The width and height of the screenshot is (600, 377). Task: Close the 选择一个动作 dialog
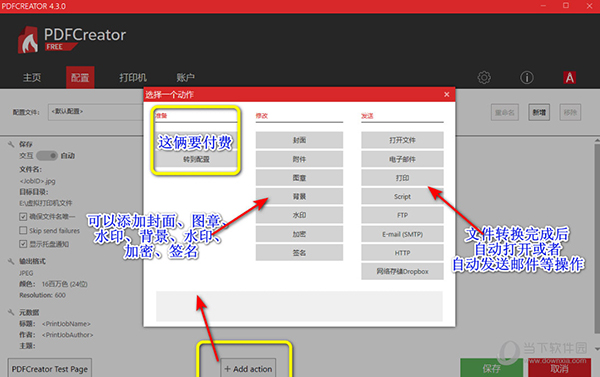(x=447, y=94)
